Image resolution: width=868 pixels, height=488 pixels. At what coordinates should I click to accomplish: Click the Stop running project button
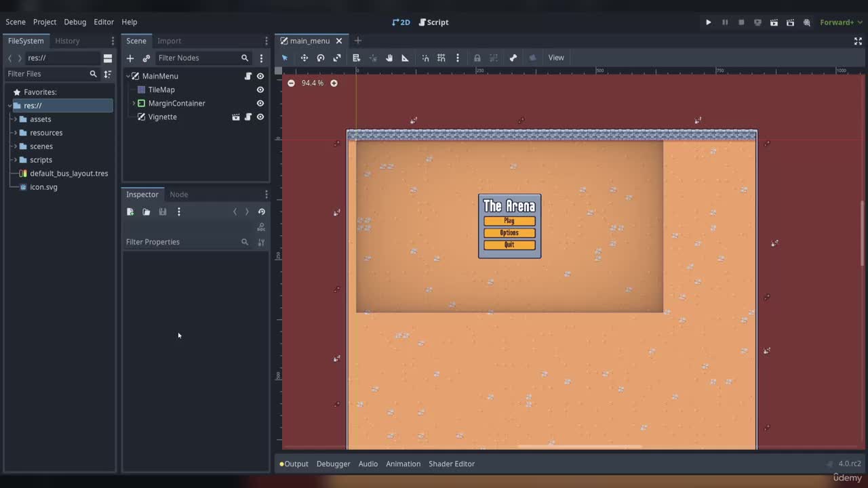(x=741, y=22)
